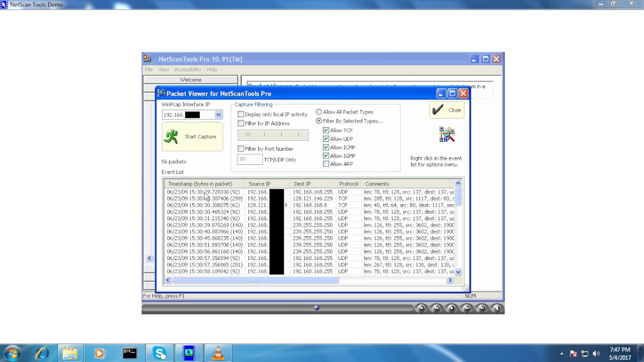Click the Show desktop button
Screen dimensions: 644x362
[640, 353]
